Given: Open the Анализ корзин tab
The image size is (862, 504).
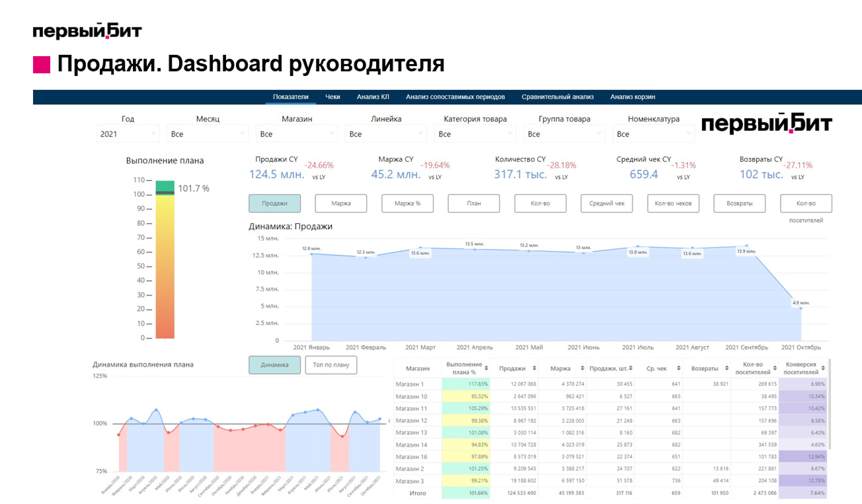Looking at the screenshot, I should [x=633, y=97].
